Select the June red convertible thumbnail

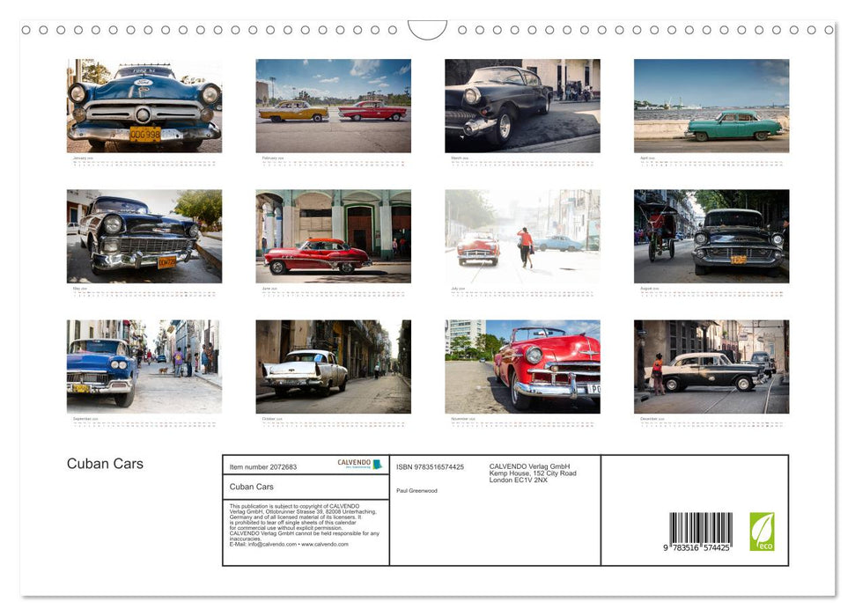[333, 236]
